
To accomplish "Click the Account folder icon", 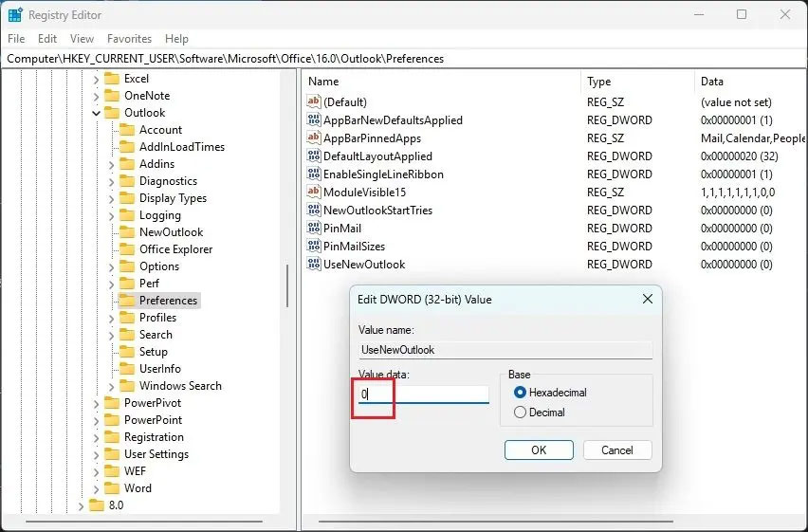I will [127, 129].
